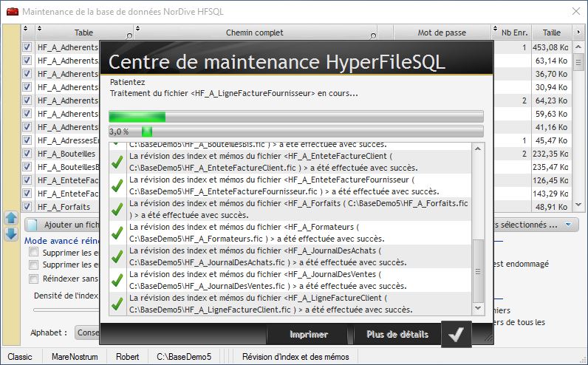Viewport: 588px width, 365px height.
Task: Click the 143,29 Ko size cell
Action: coord(550,194)
